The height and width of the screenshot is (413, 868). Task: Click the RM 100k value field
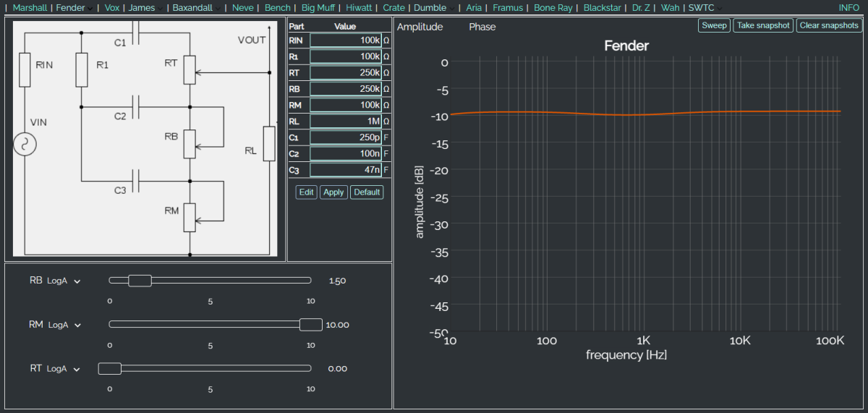[346, 105]
